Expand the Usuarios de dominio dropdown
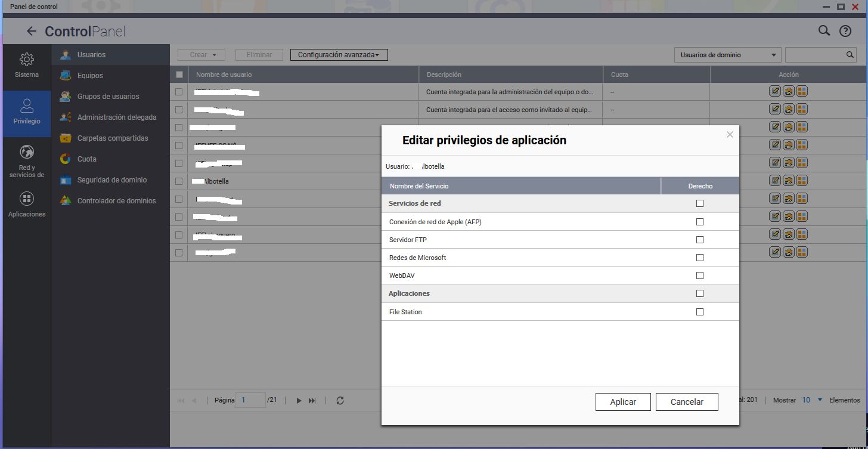Image resolution: width=868 pixels, height=449 pixels. tap(727, 55)
